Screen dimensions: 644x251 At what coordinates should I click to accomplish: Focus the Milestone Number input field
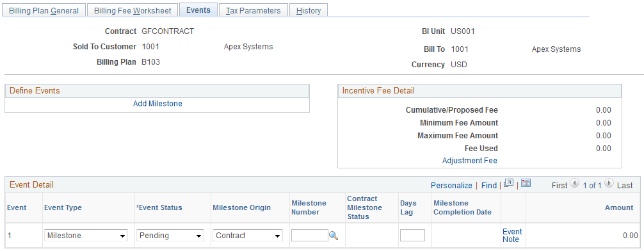[x=310, y=236]
